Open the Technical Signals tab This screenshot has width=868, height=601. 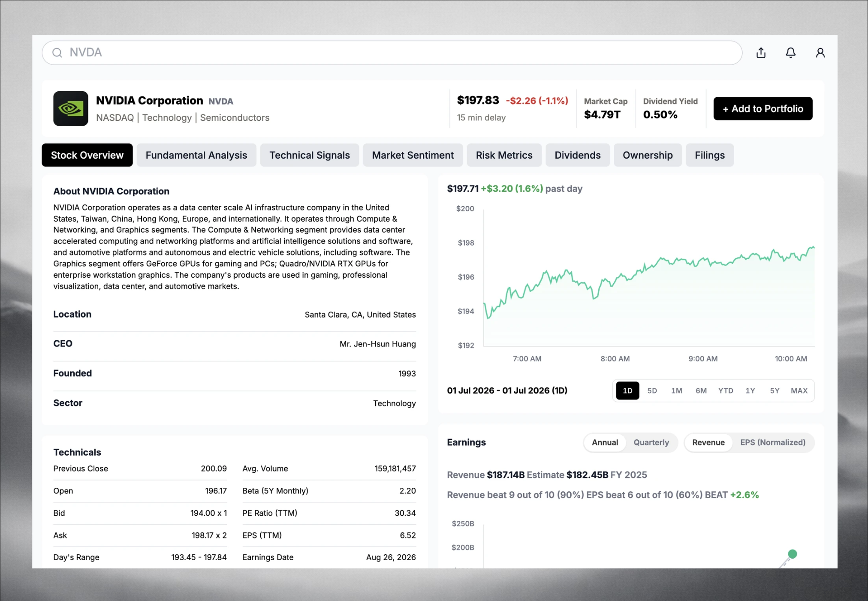pos(310,155)
